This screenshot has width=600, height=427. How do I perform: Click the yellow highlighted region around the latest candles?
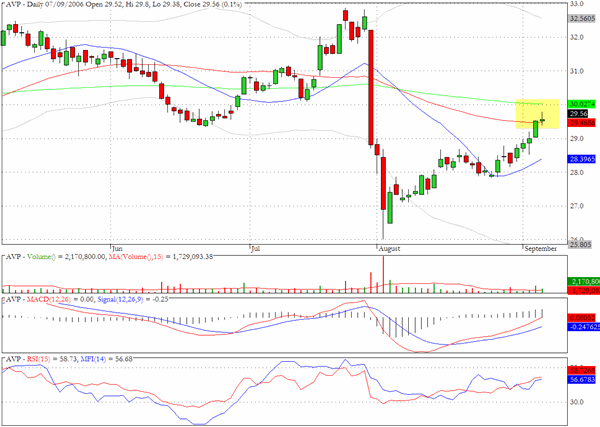(537, 114)
